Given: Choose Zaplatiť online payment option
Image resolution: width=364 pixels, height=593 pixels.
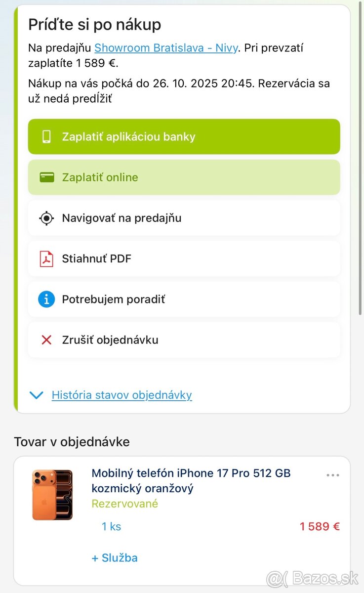Looking at the screenshot, I should point(184,177).
